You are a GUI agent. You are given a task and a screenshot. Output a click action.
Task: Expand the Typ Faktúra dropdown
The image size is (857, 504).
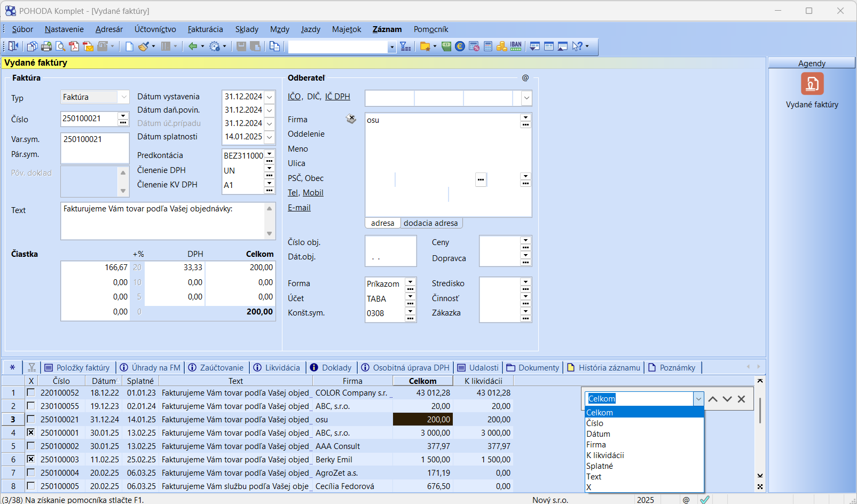coord(124,97)
